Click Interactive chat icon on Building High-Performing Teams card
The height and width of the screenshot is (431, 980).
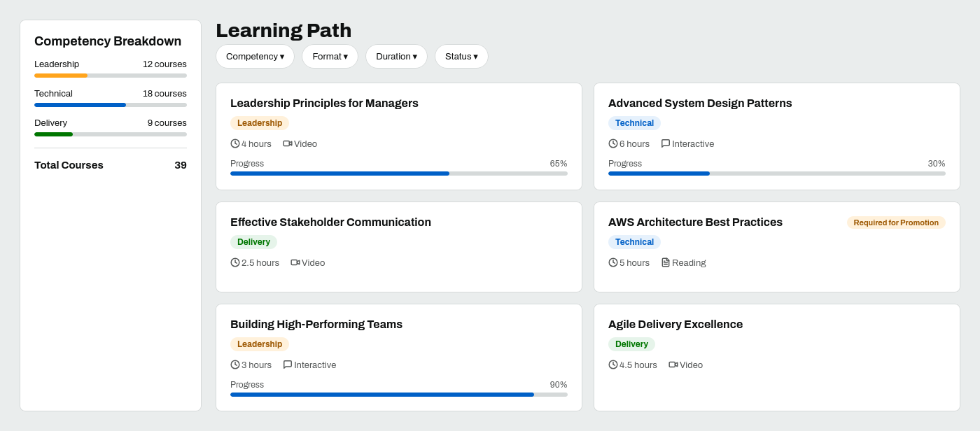pos(288,365)
